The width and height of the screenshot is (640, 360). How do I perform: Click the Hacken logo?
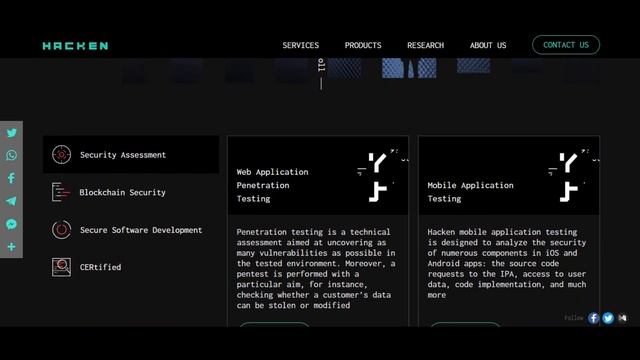[76, 46]
